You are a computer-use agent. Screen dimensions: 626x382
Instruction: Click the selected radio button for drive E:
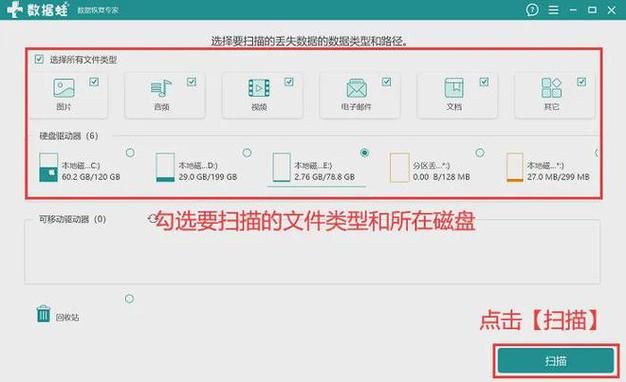(364, 152)
